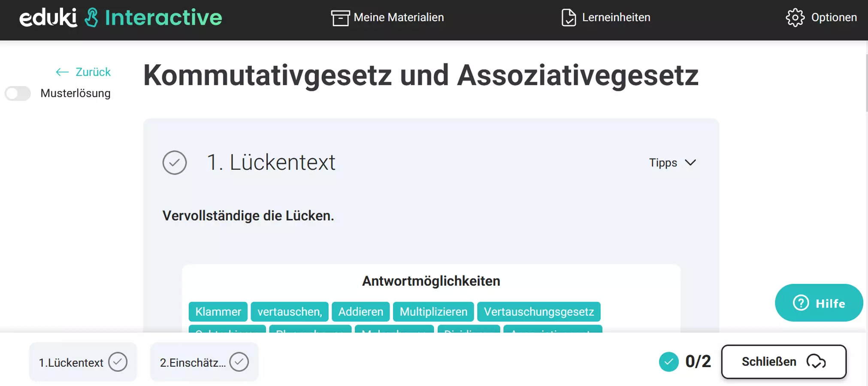868x386 pixels.
Task: Click checkmark circle in 2.Einschätz... tab
Action: [239, 362]
